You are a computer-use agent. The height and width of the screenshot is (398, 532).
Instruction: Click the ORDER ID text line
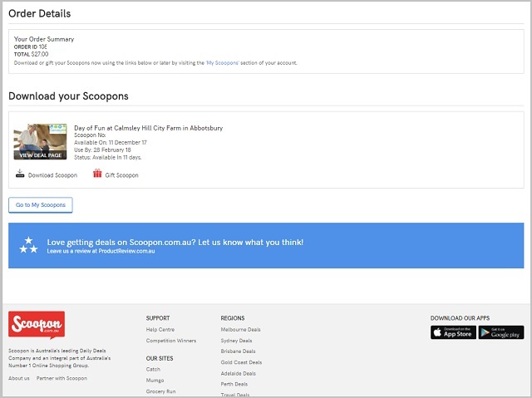(30, 47)
